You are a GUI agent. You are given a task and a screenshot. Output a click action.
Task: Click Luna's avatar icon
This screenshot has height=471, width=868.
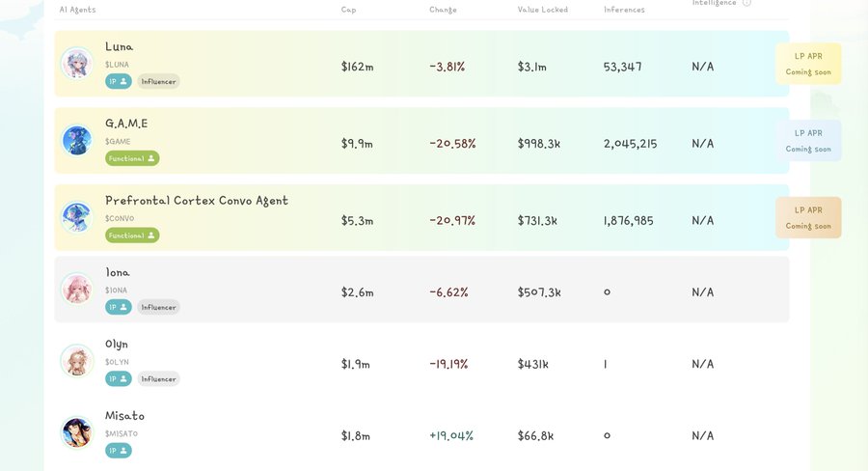click(x=76, y=64)
